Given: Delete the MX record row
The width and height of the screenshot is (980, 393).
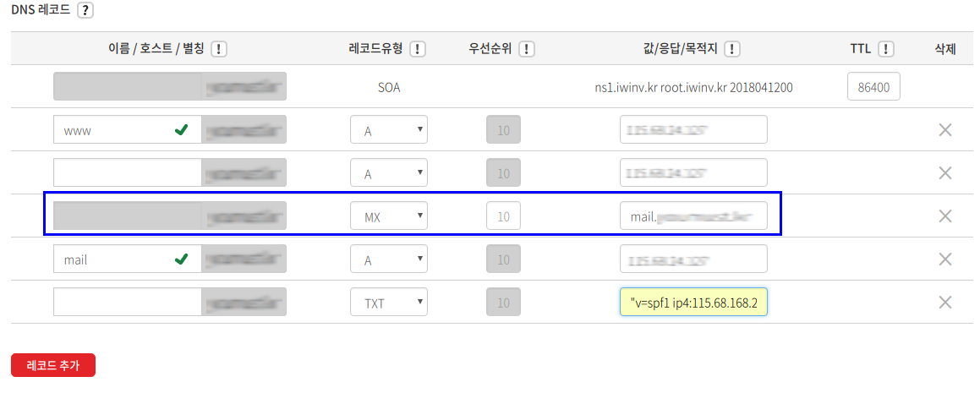Looking at the screenshot, I should coord(945,216).
